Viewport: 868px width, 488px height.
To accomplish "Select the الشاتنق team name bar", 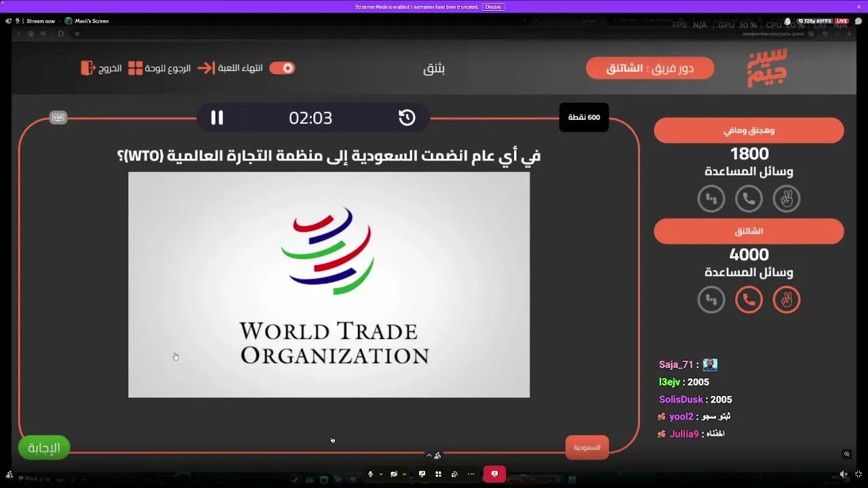I will (x=749, y=231).
